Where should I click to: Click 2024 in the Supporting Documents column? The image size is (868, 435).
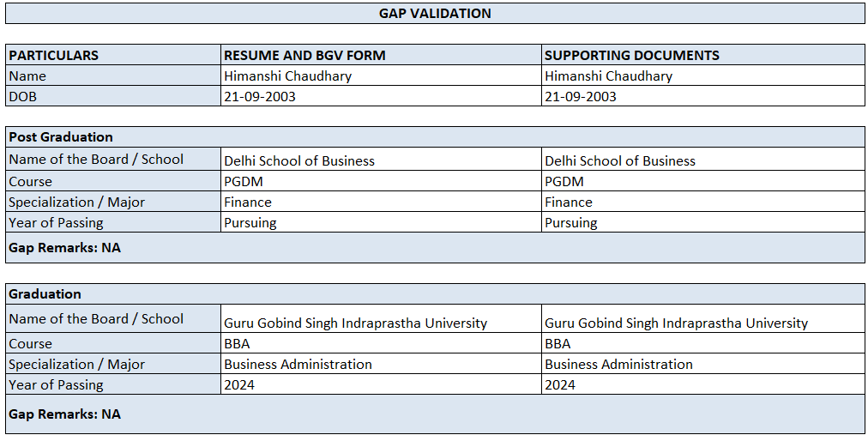(x=560, y=385)
